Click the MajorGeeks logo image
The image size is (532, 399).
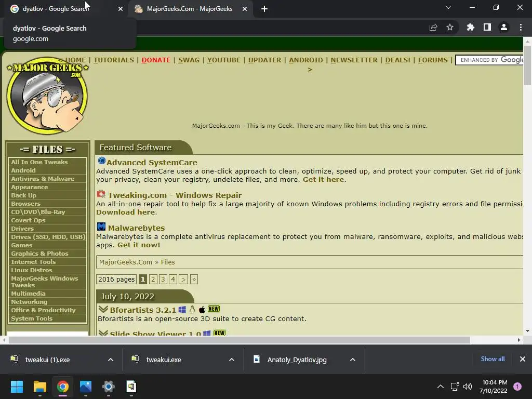pos(47,96)
